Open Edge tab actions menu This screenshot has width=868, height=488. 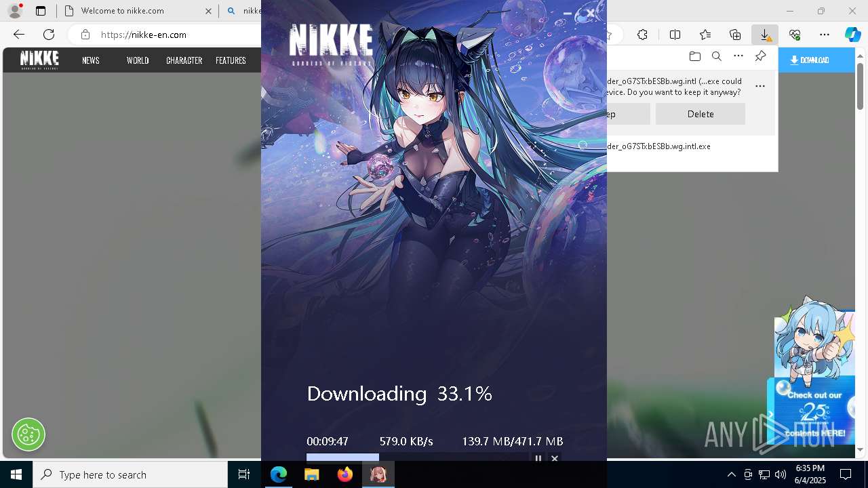point(41,11)
